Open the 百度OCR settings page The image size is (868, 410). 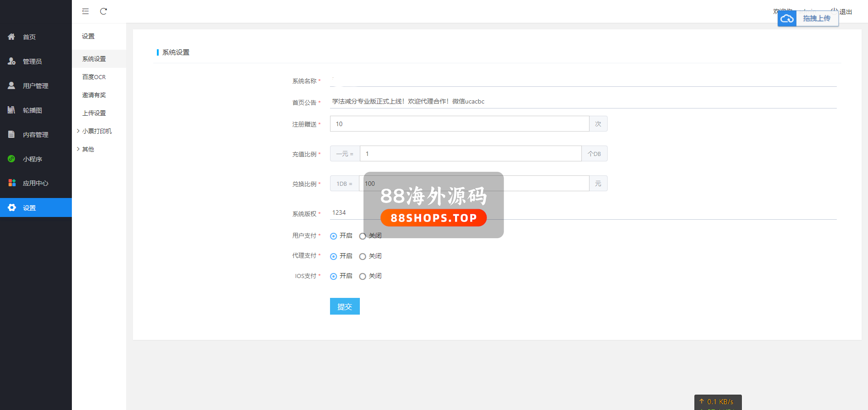pyautogui.click(x=94, y=77)
